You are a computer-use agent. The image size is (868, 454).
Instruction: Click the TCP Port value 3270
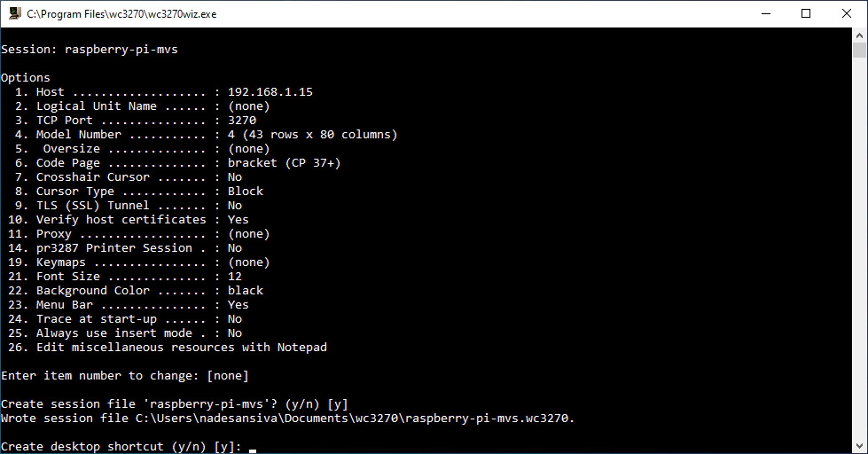coord(242,120)
